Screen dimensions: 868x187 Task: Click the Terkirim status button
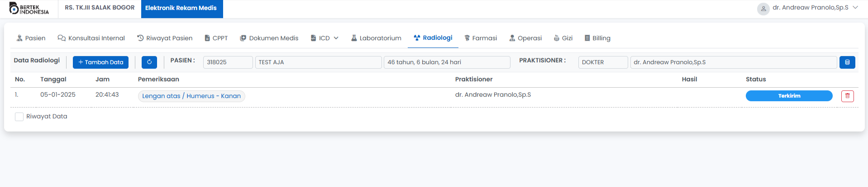point(789,96)
